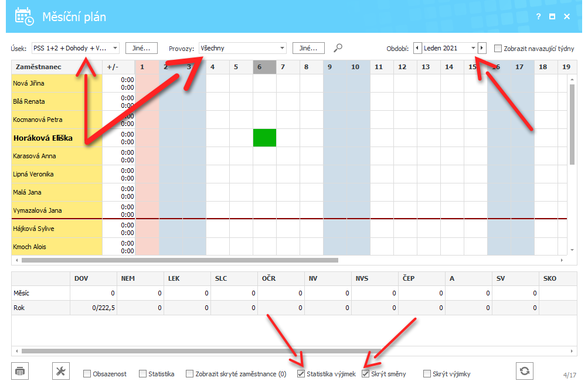Click day 18 column header

pos(546,67)
